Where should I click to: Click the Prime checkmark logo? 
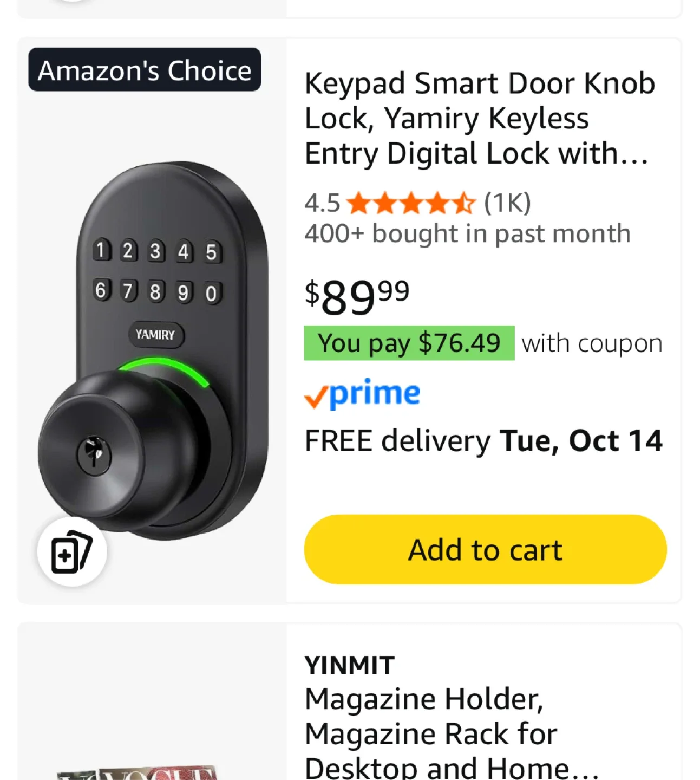[x=362, y=394]
